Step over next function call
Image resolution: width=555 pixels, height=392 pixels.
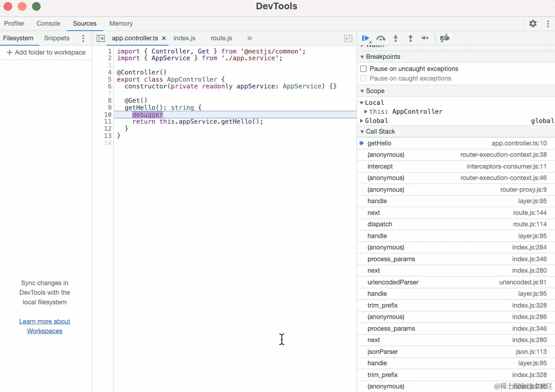point(381,38)
